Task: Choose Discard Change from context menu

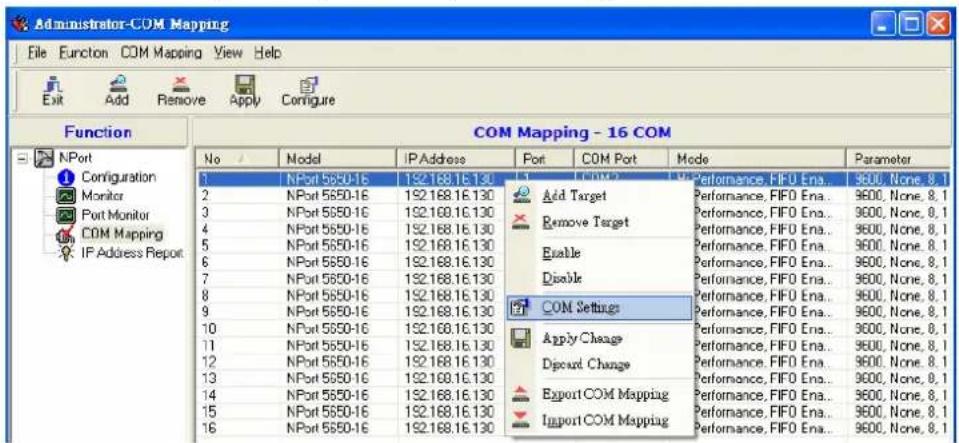Action: tap(599, 365)
